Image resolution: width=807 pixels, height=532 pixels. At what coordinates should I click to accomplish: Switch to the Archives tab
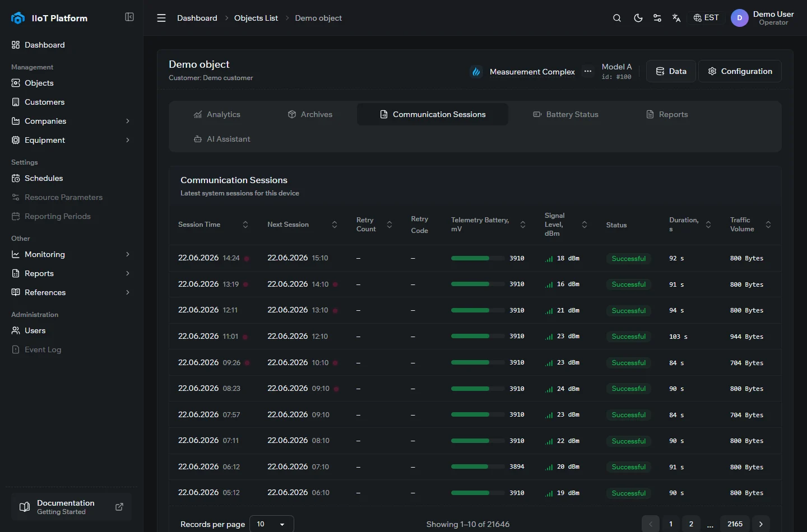click(310, 114)
